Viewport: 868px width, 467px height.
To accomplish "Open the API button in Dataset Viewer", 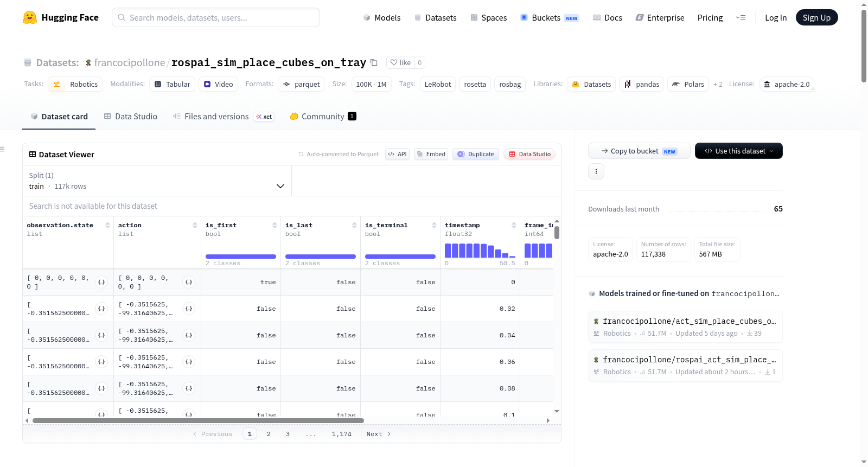I will (x=397, y=154).
